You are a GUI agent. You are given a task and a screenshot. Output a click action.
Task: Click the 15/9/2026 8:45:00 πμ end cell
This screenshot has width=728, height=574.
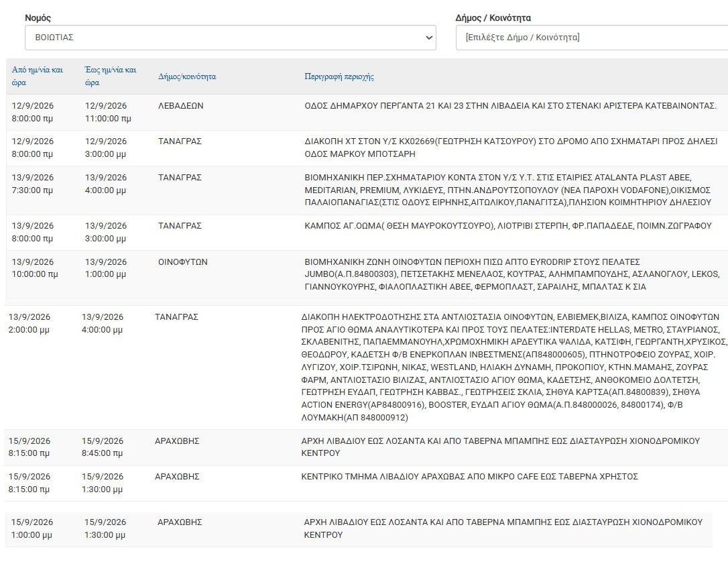[x=103, y=447]
